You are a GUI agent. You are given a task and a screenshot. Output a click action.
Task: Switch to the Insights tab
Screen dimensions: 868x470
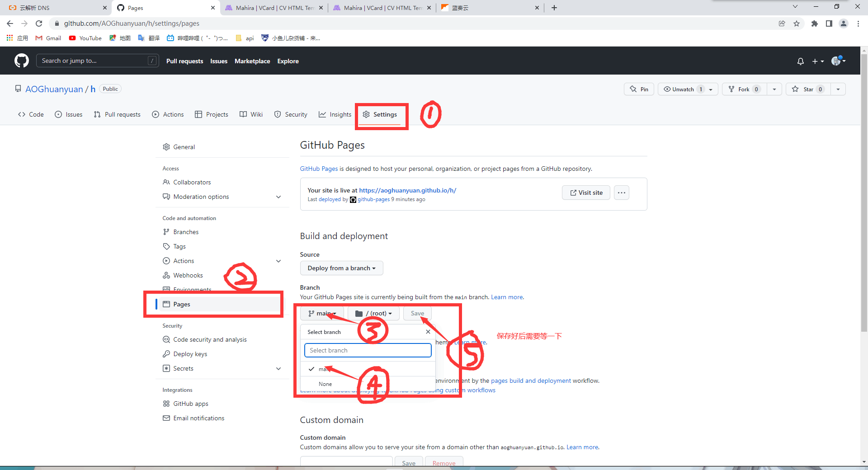335,114
